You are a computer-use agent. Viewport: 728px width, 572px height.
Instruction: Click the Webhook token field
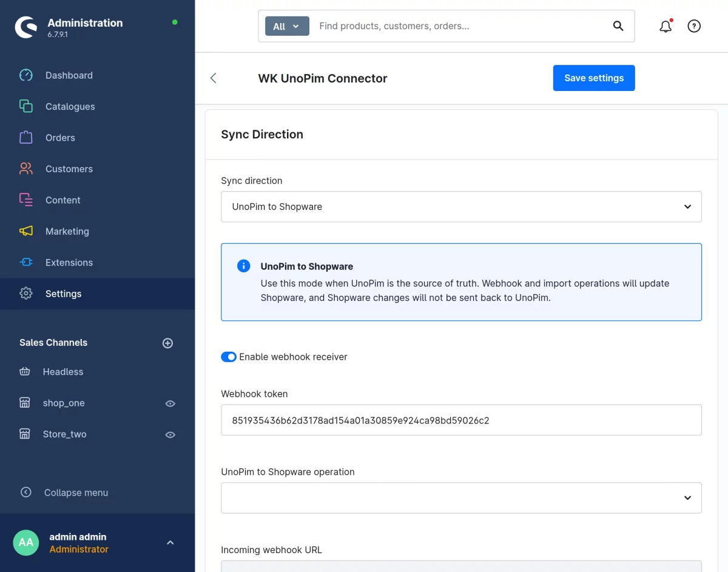click(461, 420)
